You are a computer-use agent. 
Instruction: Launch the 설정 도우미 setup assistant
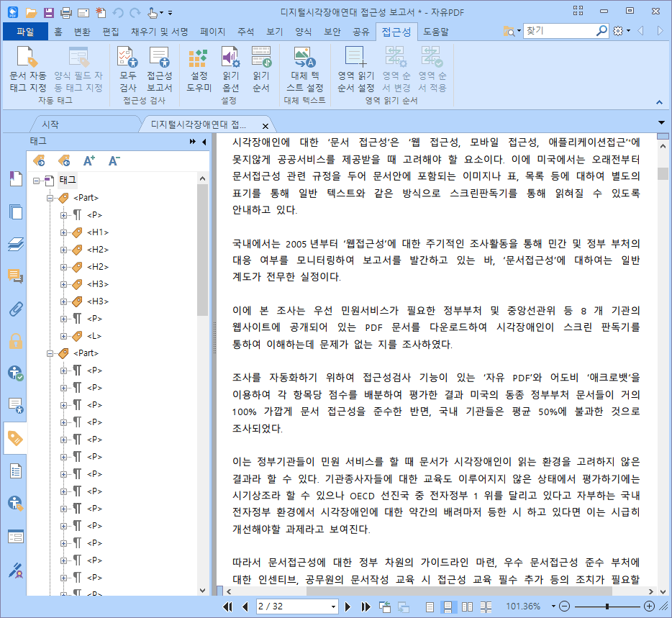tap(199, 68)
